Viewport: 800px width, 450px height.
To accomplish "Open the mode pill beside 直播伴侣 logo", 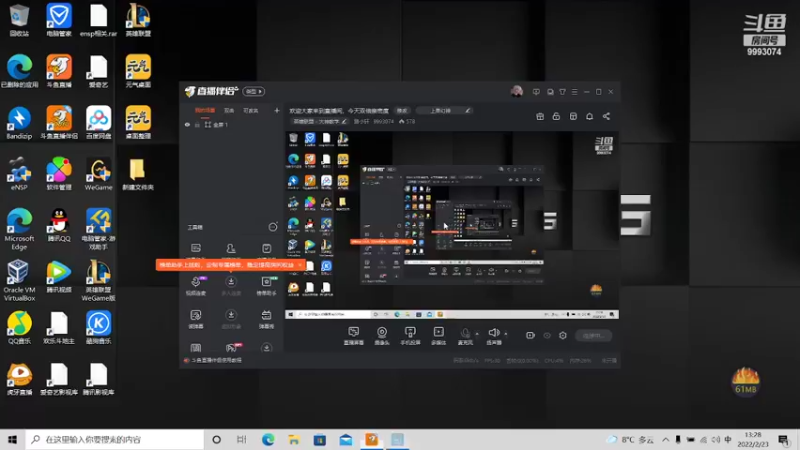I will 254,91.
